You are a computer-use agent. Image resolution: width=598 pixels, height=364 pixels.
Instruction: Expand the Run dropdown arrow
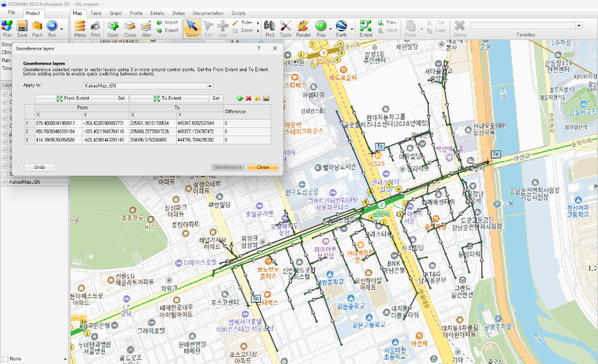[x=62, y=29]
